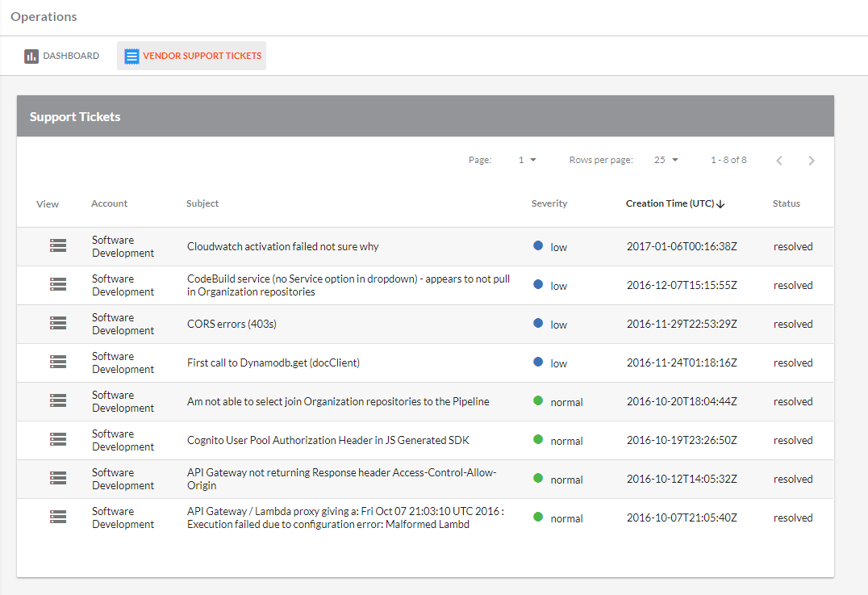The image size is (868, 595).
Task: Open view icon for Cognito User Pool ticket
Action: point(58,439)
